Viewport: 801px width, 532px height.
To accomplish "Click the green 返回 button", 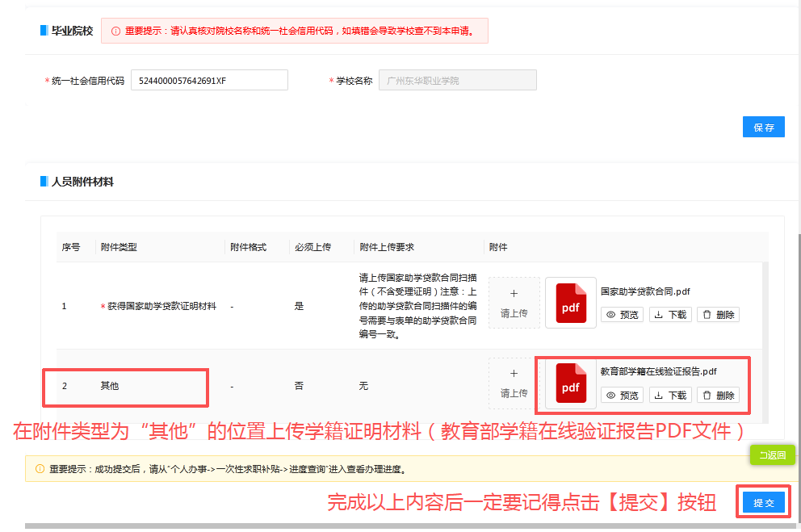I will click(773, 455).
